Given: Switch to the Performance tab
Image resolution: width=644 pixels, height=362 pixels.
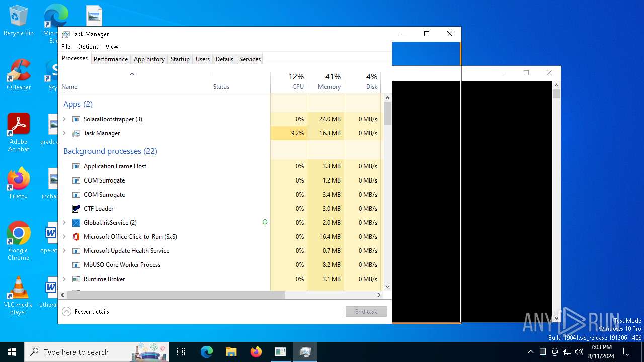Looking at the screenshot, I should click(x=111, y=59).
